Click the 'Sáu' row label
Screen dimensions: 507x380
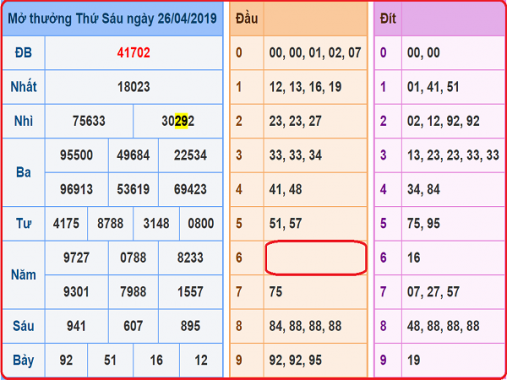(x=23, y=326)
